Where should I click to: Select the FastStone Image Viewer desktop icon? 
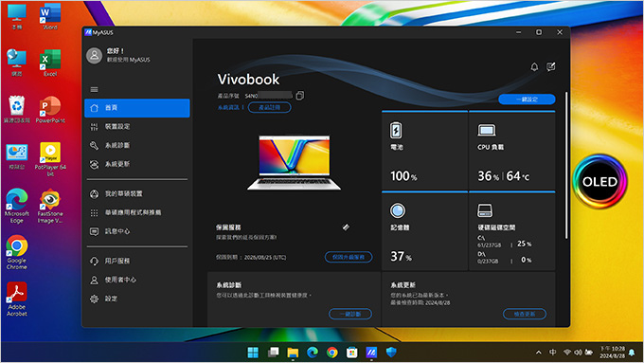coord(50,206)
